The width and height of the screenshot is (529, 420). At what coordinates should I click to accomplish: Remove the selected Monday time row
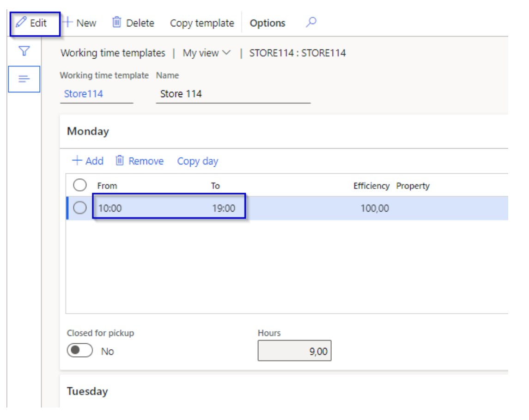pyautogui.click(x=140, y=161)
